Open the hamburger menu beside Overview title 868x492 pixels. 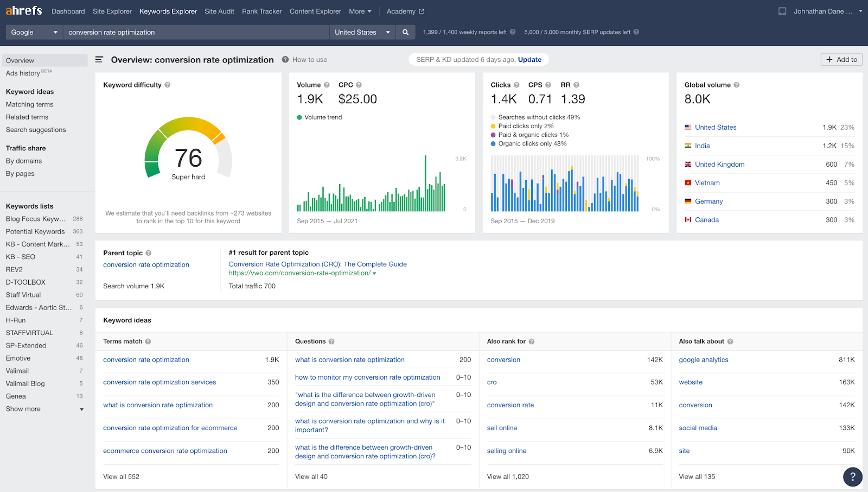coord(99,60)
